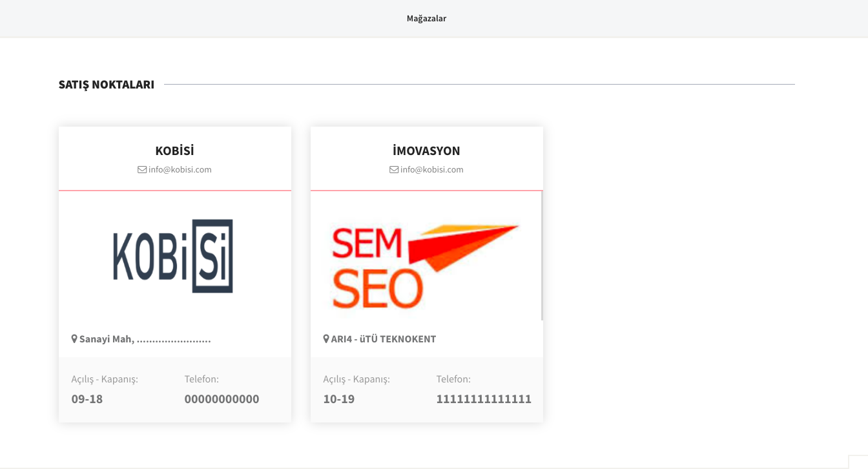
Task: Click the İMOVASYON store title
Action: point(426,151)
